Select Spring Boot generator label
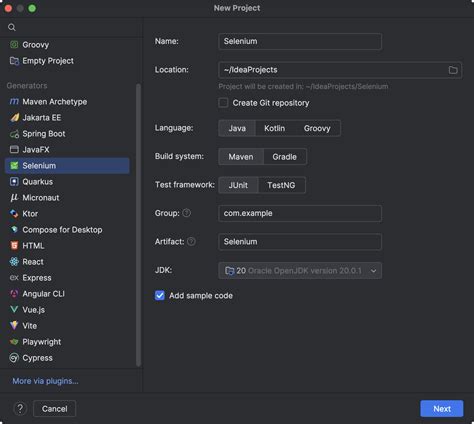The height and width of the screenshot is (424, 474). click(44, 134)
